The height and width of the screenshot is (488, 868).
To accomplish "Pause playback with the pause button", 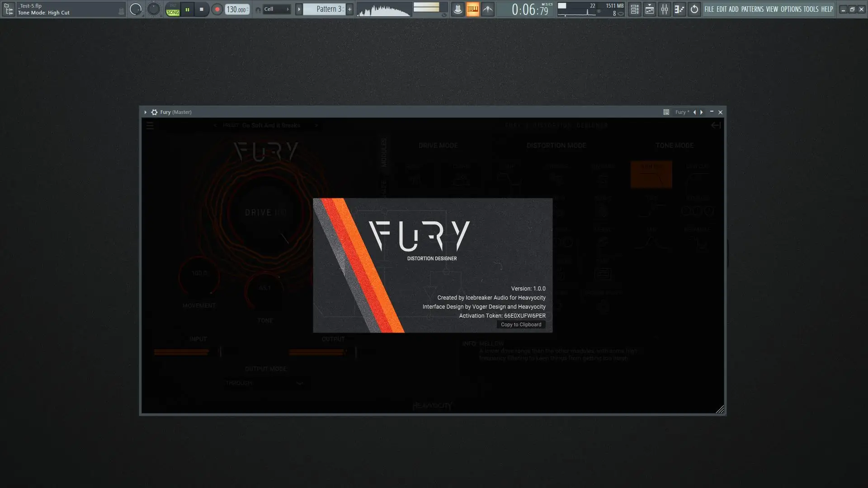I will (x=187, y=9).
